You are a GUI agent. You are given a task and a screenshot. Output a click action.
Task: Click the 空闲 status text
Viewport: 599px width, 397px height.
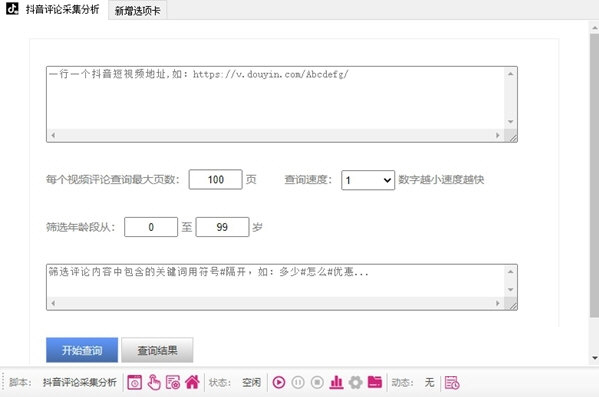(251, 382)
